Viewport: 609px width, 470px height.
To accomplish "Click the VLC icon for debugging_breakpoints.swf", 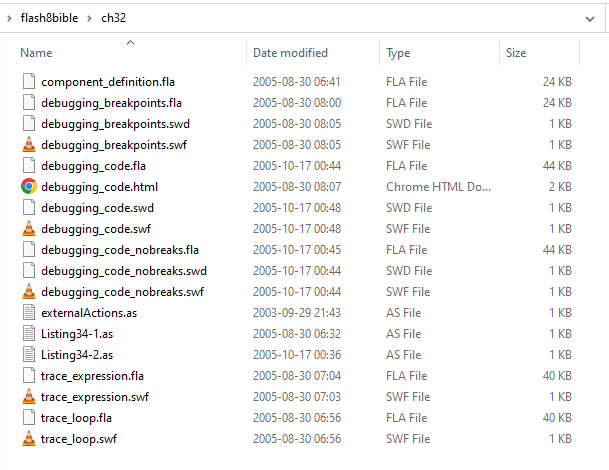I will (x=29, y=144).
